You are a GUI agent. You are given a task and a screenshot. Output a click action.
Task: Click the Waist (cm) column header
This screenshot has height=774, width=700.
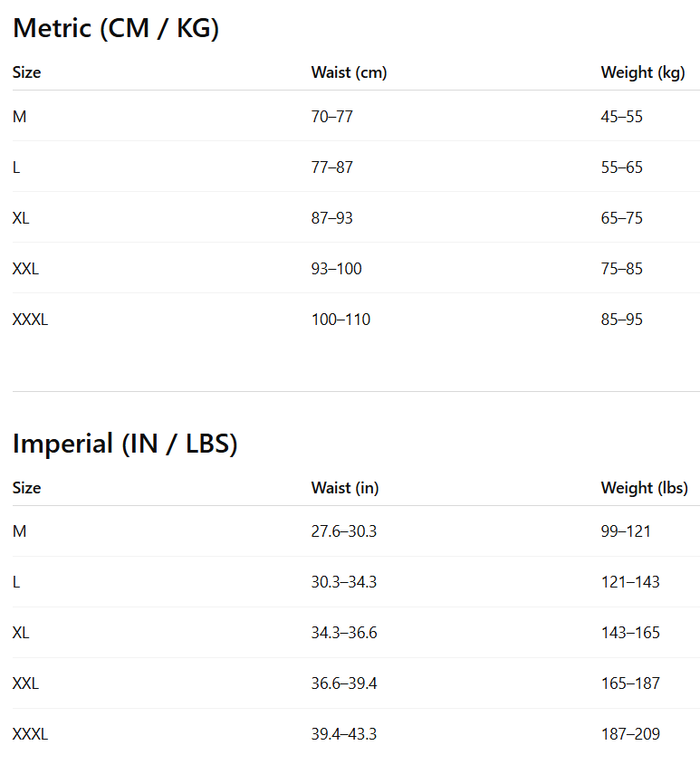pyautogui.click(x=349, y=72)
